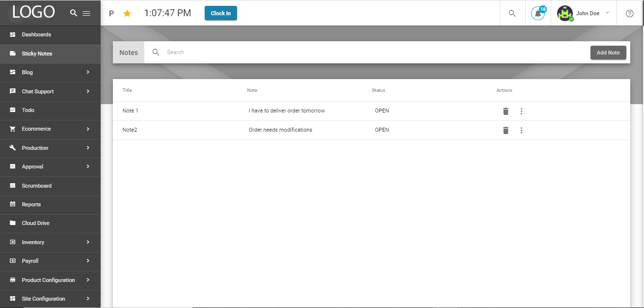Viewport: 644px width, 308px height.
Task: Click 'I have to deliver order tomorrow' text
Action: pos(287,111)
